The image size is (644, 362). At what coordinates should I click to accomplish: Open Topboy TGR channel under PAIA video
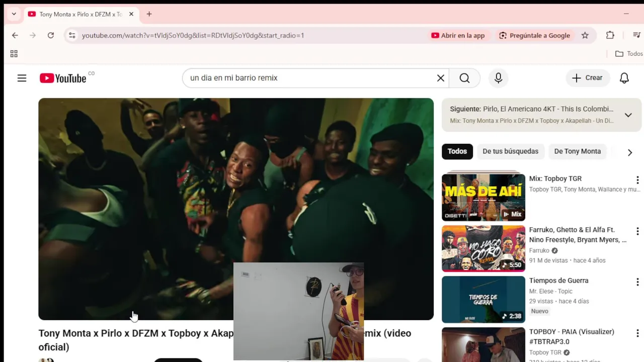pos(545,352)
